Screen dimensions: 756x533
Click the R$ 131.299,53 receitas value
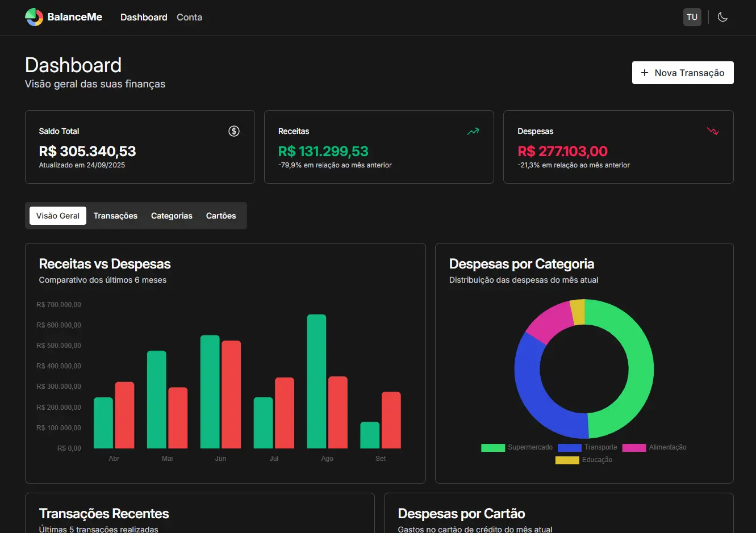pos(323,151)
